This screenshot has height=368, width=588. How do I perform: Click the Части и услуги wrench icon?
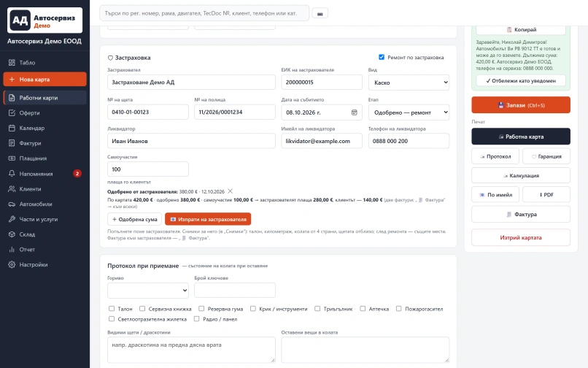12,219
